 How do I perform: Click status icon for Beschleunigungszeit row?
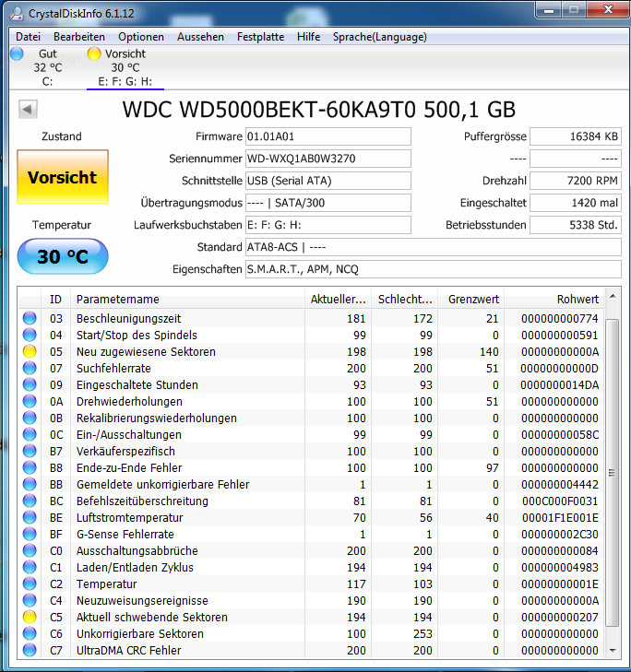coord(30,318)
